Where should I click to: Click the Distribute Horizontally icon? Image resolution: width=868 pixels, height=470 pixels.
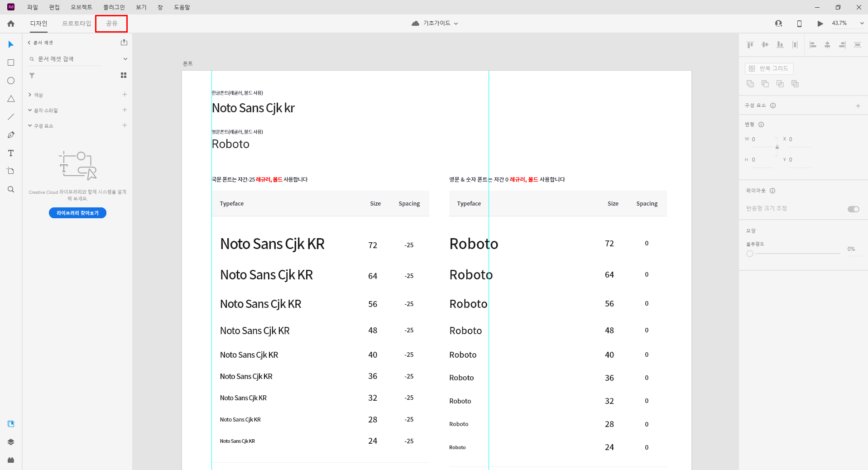tap(795, 44)
